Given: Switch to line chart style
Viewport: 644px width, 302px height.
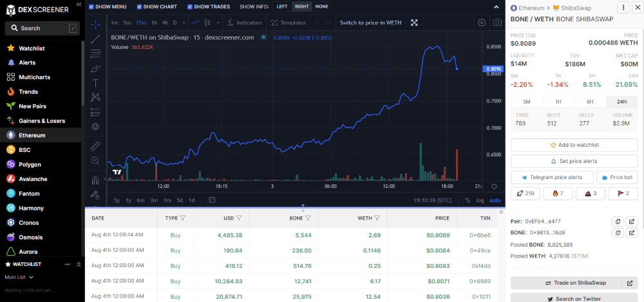Looking at the screenshot, I should tap(196, 23).
